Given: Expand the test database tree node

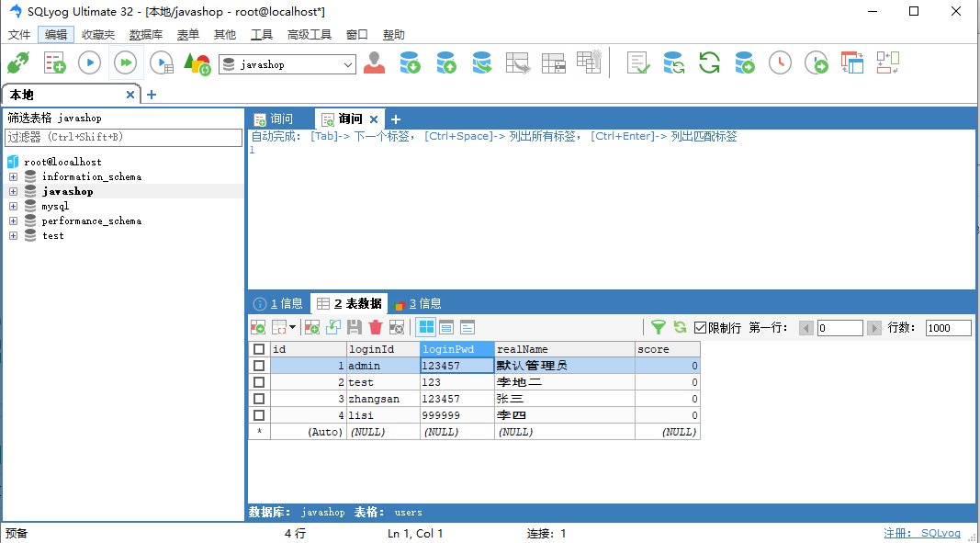Looking at the screenshot, I should (x=13, y=235).
